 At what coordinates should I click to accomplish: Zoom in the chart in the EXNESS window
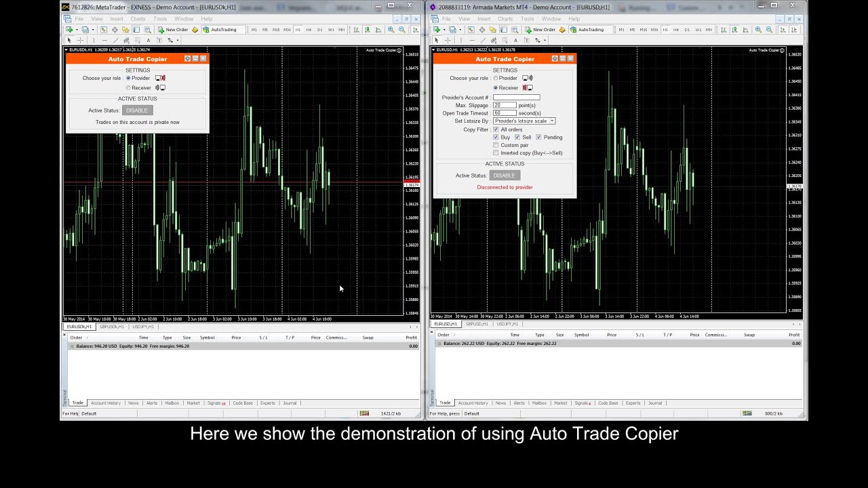click(x=391, y=30)
